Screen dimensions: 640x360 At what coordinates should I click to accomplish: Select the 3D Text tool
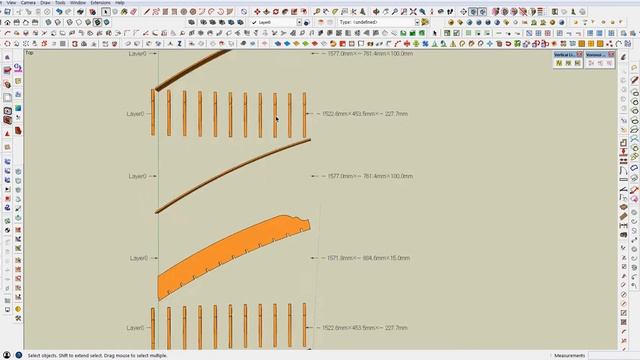click(x=362, y=12)
